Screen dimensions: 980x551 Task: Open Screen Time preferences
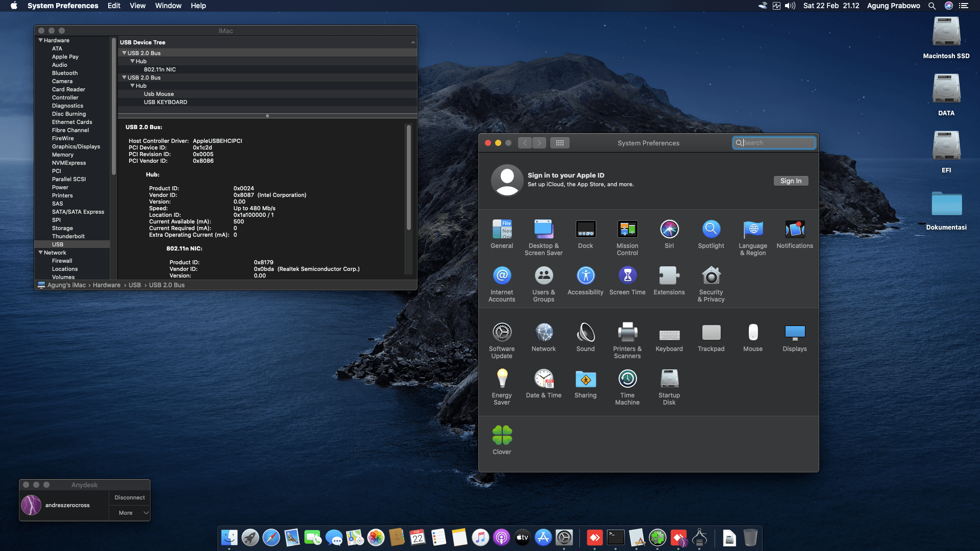[627, 281]
